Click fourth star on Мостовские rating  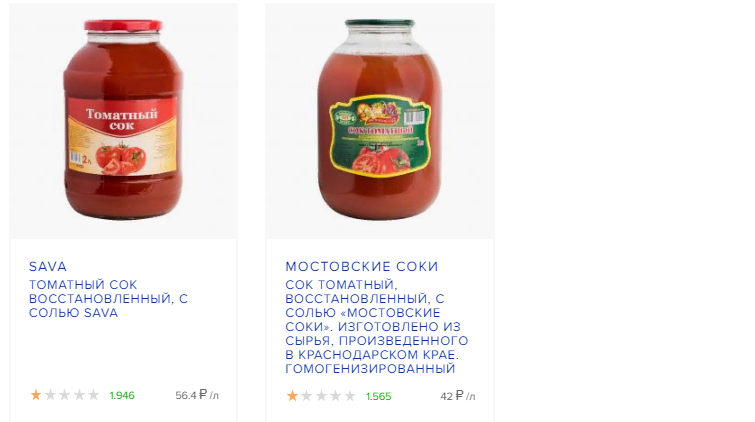click(336, 396)
